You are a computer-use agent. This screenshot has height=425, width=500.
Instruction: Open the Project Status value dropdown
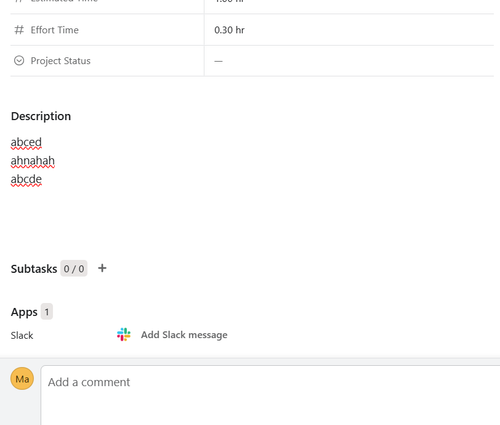(x=349, y=61)
